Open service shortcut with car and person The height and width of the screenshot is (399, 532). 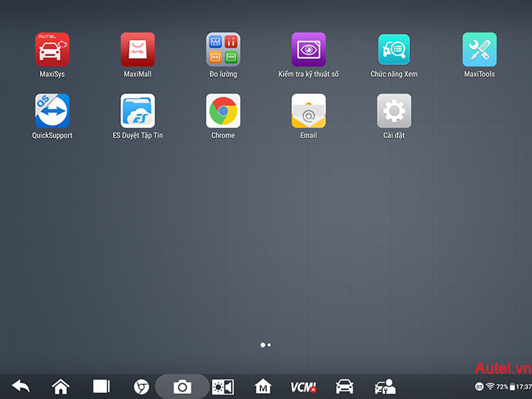pos(385,386)
